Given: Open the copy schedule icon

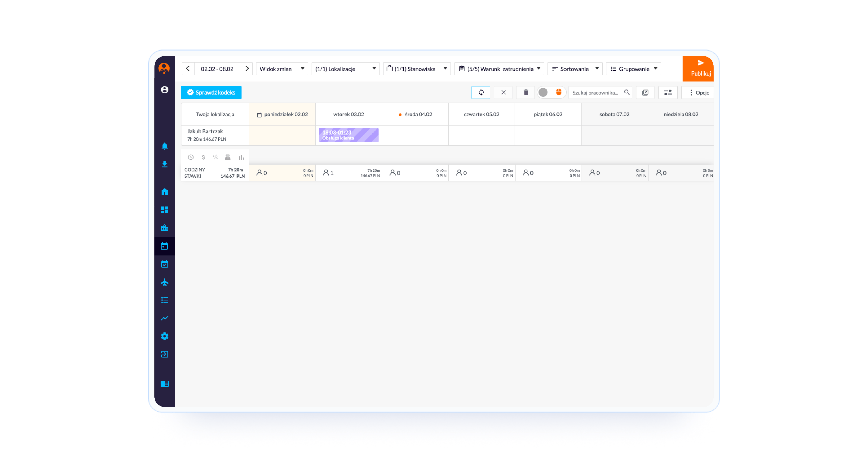Looking at the screenshot, I should coord(645,92).
